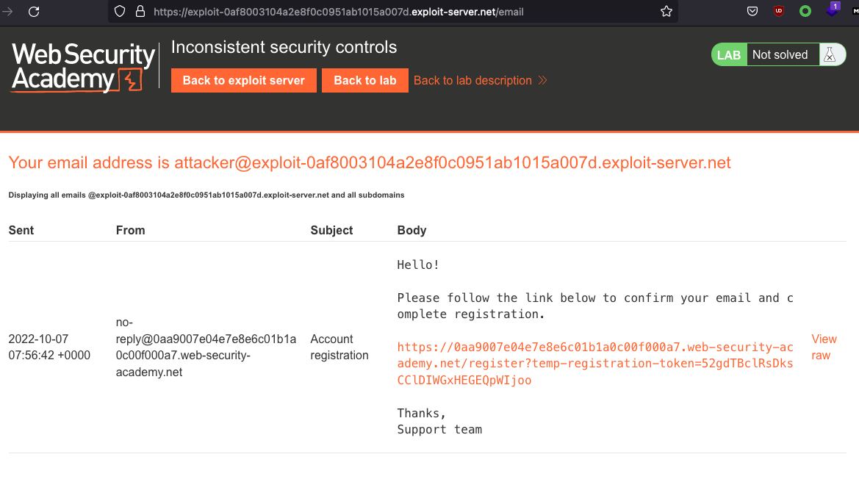This screenshot has height=504, width=859.
Task: Click the Account registration subject cell
Action: pyautogui.click(x=339, y=347)
